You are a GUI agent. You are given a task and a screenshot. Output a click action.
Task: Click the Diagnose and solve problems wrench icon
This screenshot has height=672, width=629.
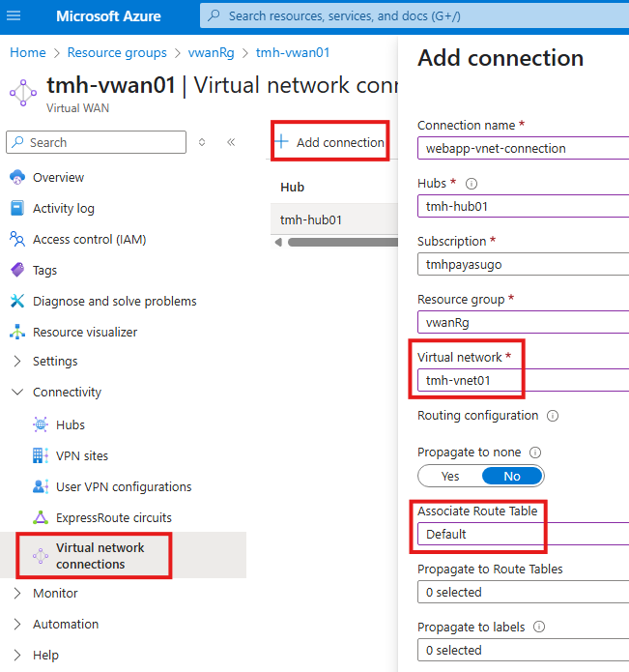17,301
